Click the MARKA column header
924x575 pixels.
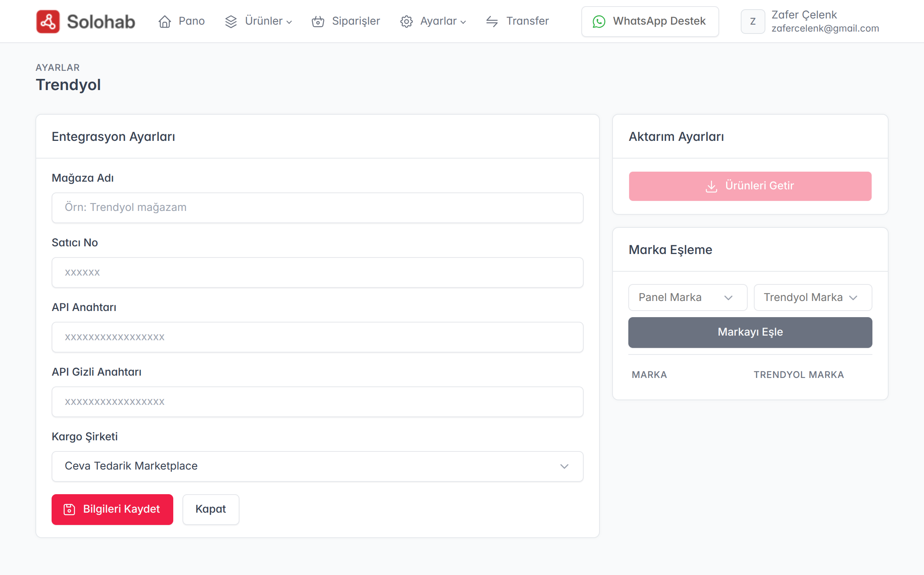pos(649,374)
